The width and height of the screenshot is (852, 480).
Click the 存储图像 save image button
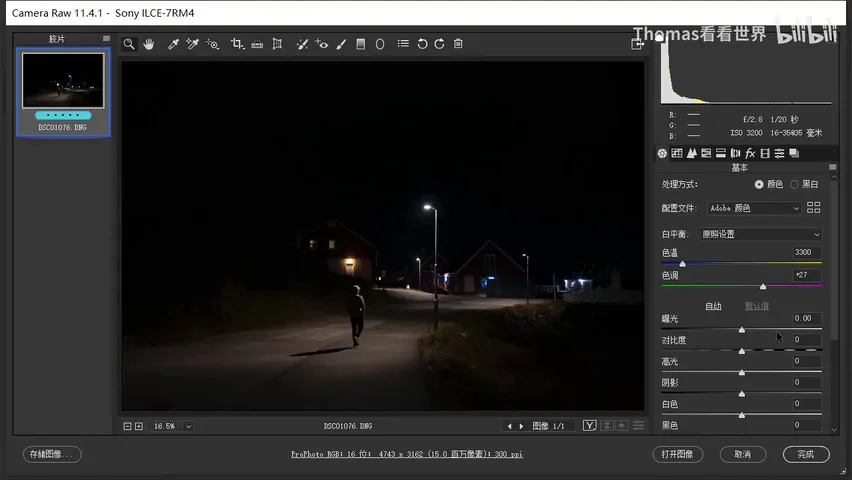click(x=52, y=454)
